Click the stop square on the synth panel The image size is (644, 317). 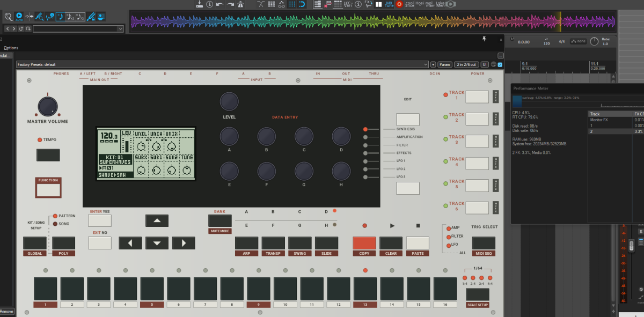(418, 226)
